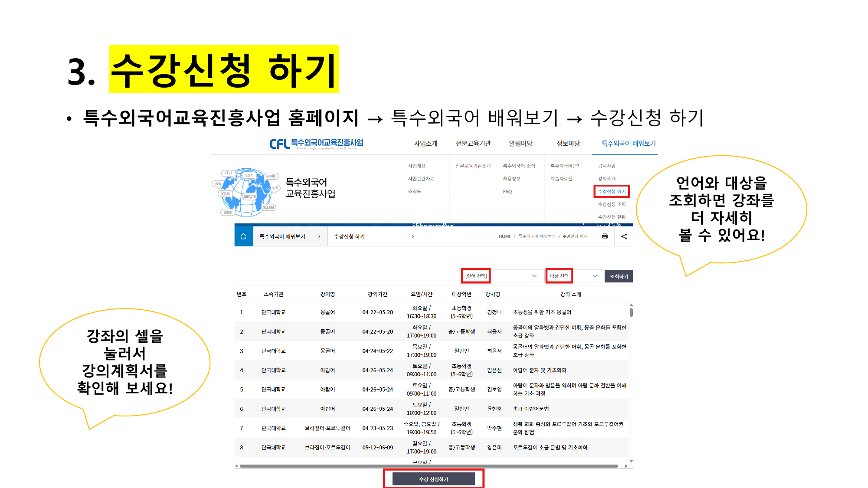The height and width of the screenshot is (488, 868).
Task: Click the CFL site logo
Action: point(316,144)
